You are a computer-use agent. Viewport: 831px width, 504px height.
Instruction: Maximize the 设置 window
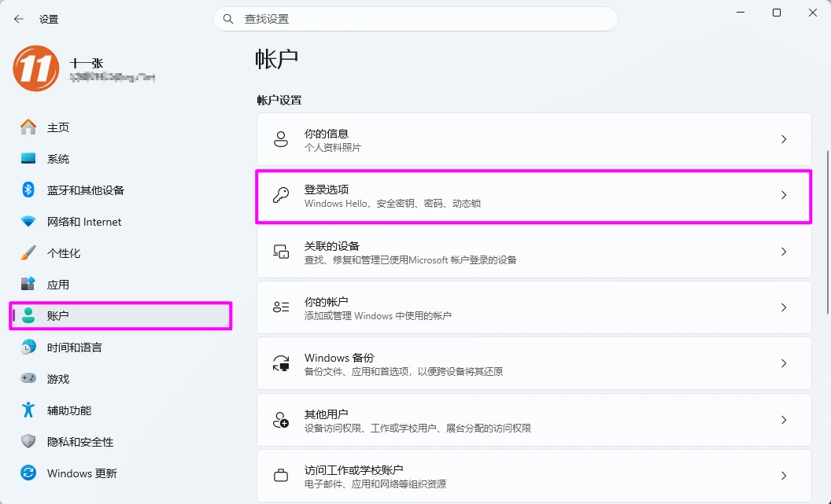tap(777, 13)
